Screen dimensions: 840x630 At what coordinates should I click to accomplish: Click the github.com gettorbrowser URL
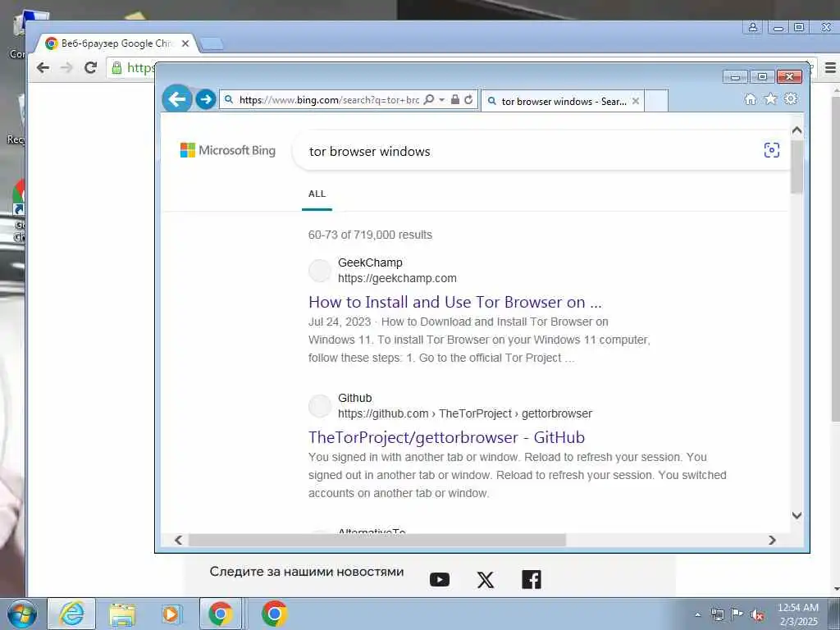tap(465, 413)
